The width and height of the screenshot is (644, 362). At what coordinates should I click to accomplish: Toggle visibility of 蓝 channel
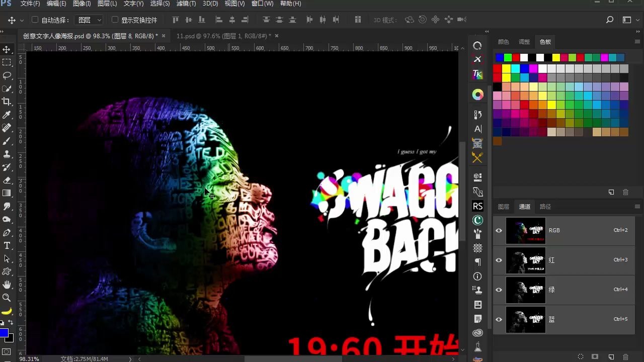click(499, 319)
